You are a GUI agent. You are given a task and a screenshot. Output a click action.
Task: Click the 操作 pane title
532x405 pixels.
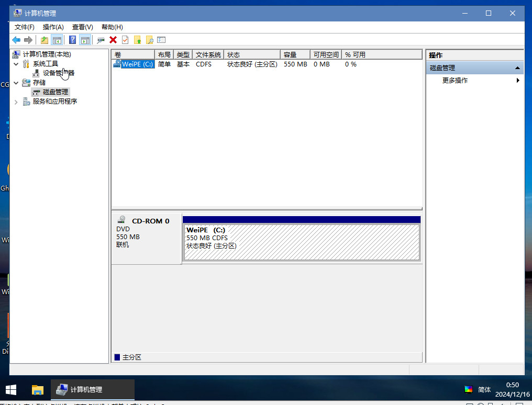436,55
